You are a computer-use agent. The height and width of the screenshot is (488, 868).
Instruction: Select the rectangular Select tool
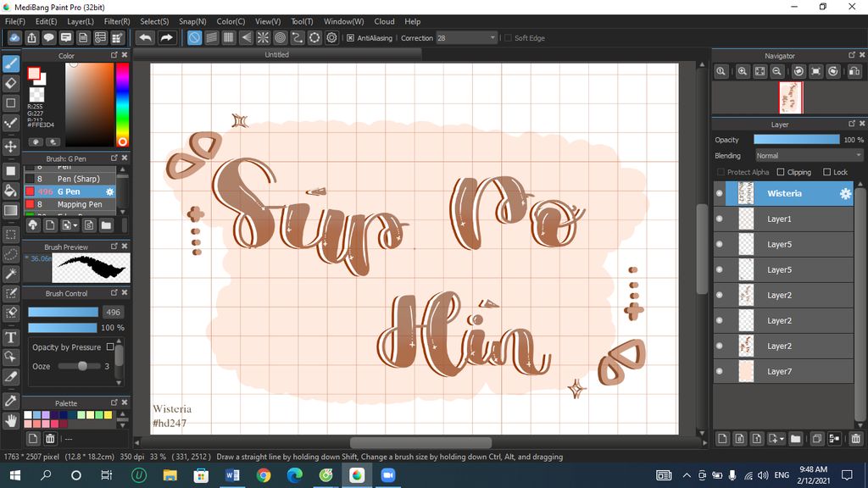tap(10, 234)
